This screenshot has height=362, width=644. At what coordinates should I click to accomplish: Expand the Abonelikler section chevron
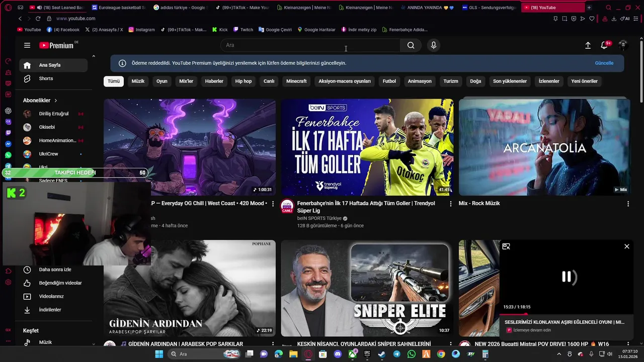coord(56,101)
